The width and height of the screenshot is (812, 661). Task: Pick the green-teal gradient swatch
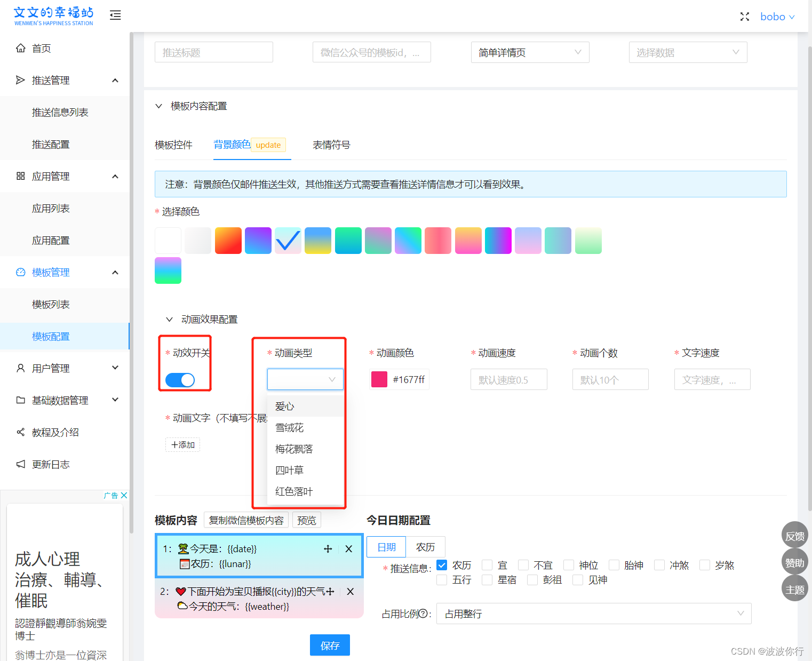348,241
